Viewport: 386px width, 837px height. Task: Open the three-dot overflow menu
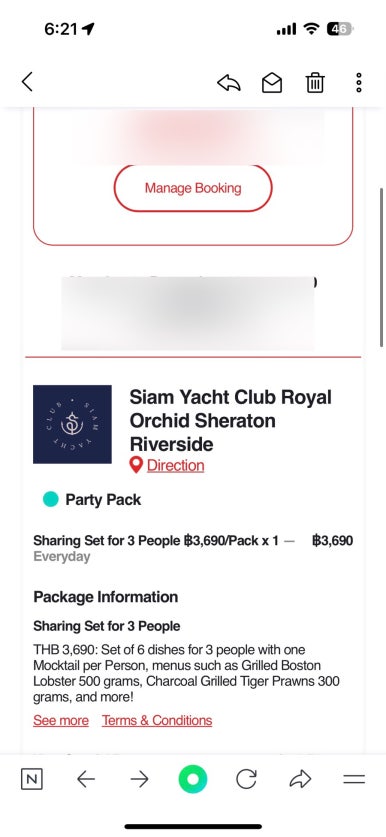tap(359, 83)
